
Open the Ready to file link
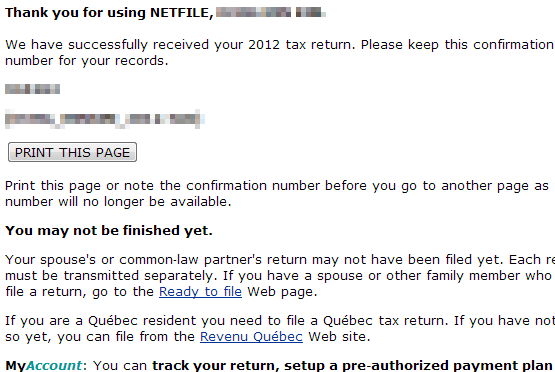coord(200,292)
